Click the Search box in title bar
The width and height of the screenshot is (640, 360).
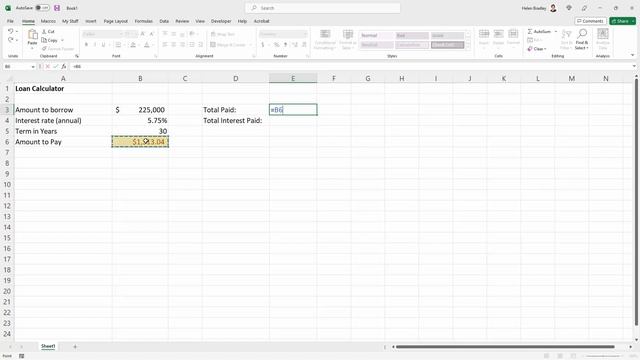[322, 8]
